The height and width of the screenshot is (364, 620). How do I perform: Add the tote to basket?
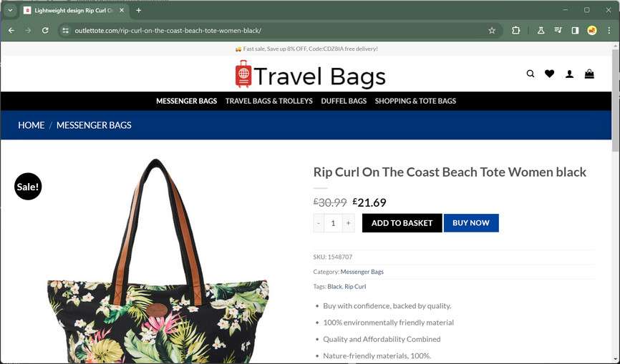(x=402, y=223)
